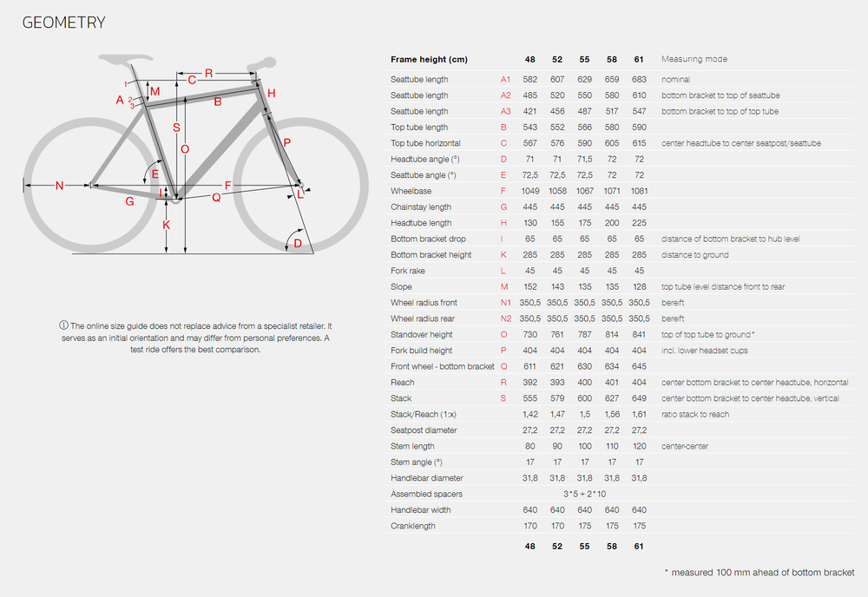Click the Standover height row label
Screen dimensions: 868x597
[422, 334]
